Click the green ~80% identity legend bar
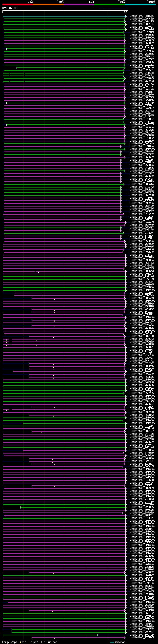This screenshot has height=644, width=158. 110,4
